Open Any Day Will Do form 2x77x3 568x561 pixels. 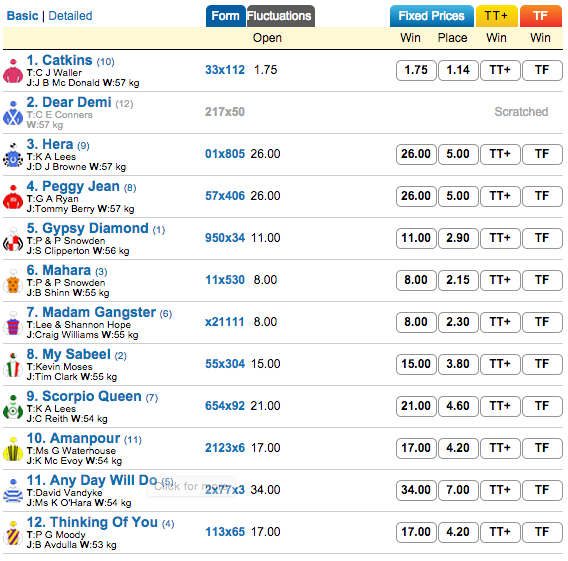click(x=225, y=490)
